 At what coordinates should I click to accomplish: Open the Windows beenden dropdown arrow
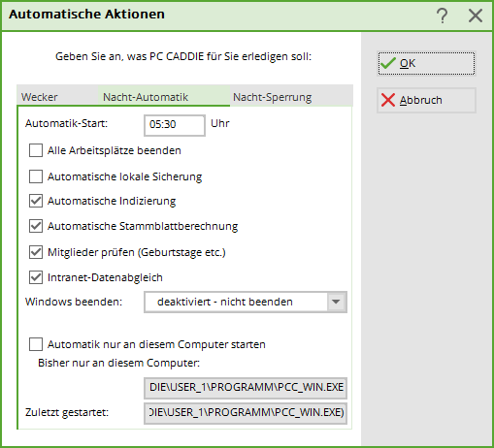[336, 302]
